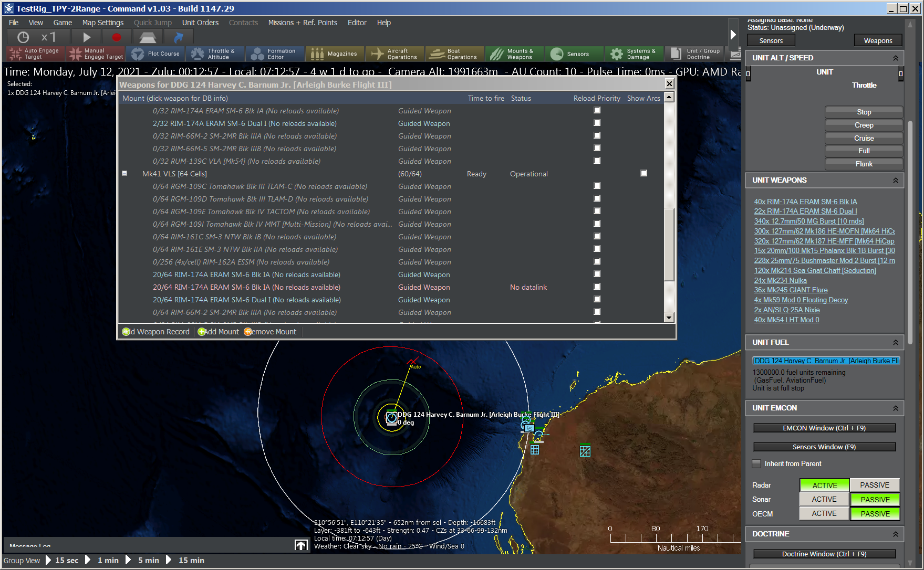Click the blue arrow toolbar icon

(178, 37)
